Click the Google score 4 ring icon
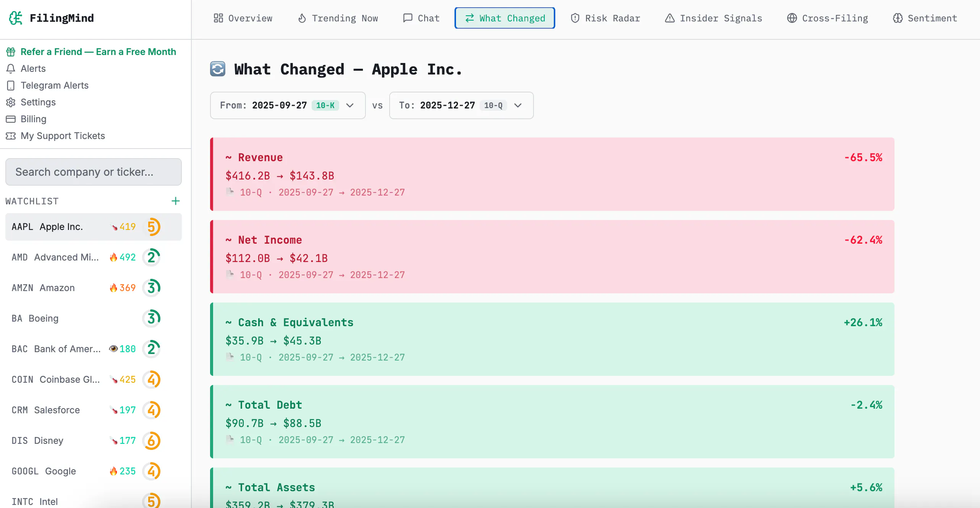The image size is (980, 508). click(x=152, y=471)
